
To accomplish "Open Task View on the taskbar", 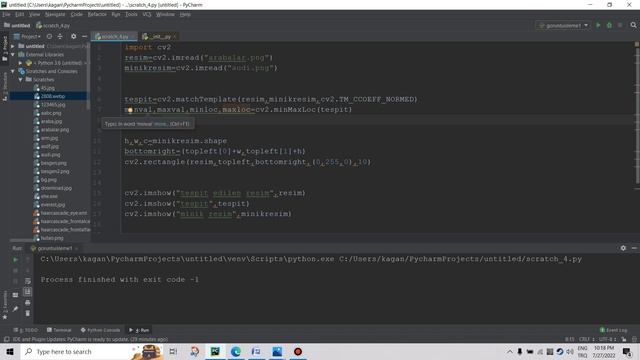I will coord(173,351).
